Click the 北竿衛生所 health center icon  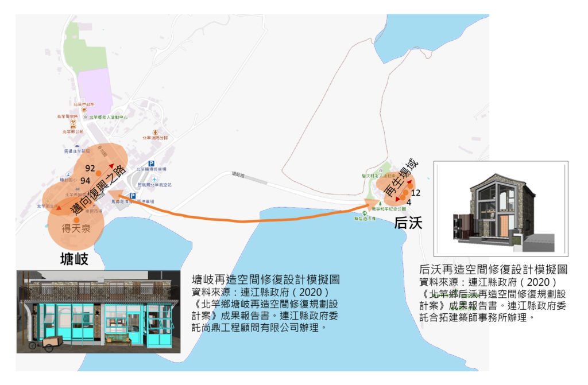tap(48, 201)
